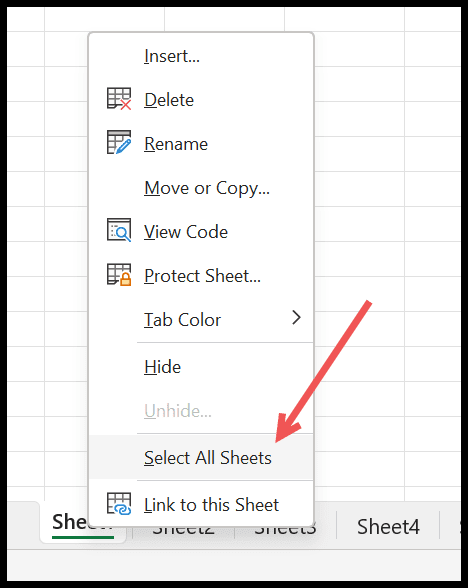Choose Hide from the context menu

point(162,367)
